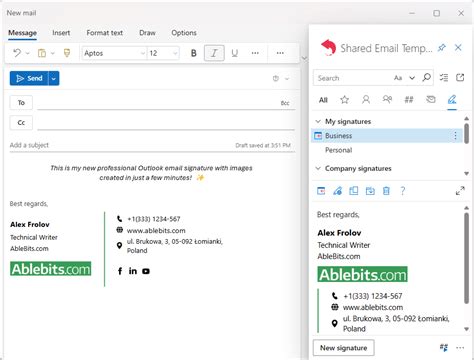This screenshot has width=474, height=360.
Task: Send the email with the Send button
Action: (29, 78)
